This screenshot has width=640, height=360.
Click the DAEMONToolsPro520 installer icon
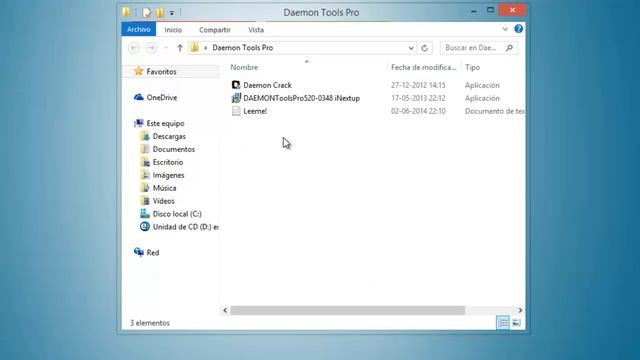tap(236, 98)
